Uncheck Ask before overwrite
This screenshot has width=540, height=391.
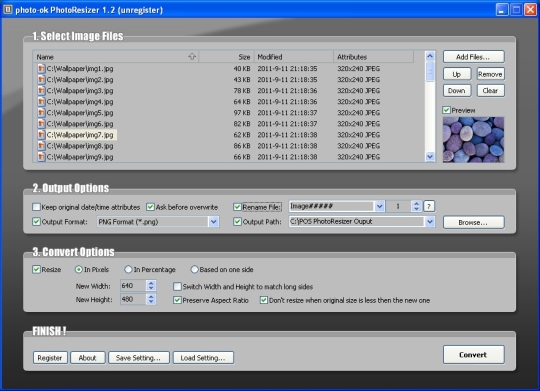(x=150, y=207)
